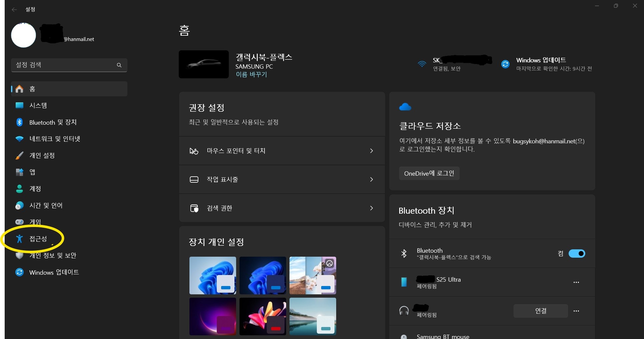Screen dimensions: 644x339
Task: Click the 개인 설정 paintbrush icon
Action: 20,155
